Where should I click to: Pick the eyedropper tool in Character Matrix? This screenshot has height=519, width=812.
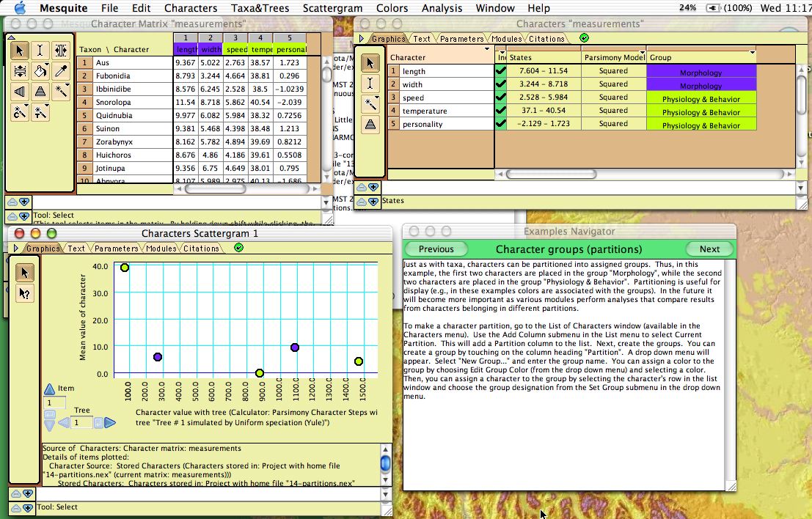coord(61,71)
